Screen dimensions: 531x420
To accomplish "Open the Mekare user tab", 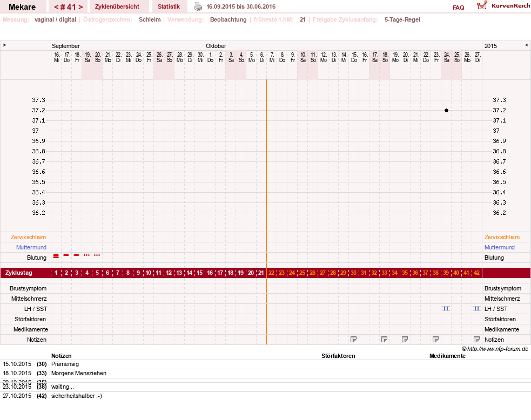I will [22, 7].
